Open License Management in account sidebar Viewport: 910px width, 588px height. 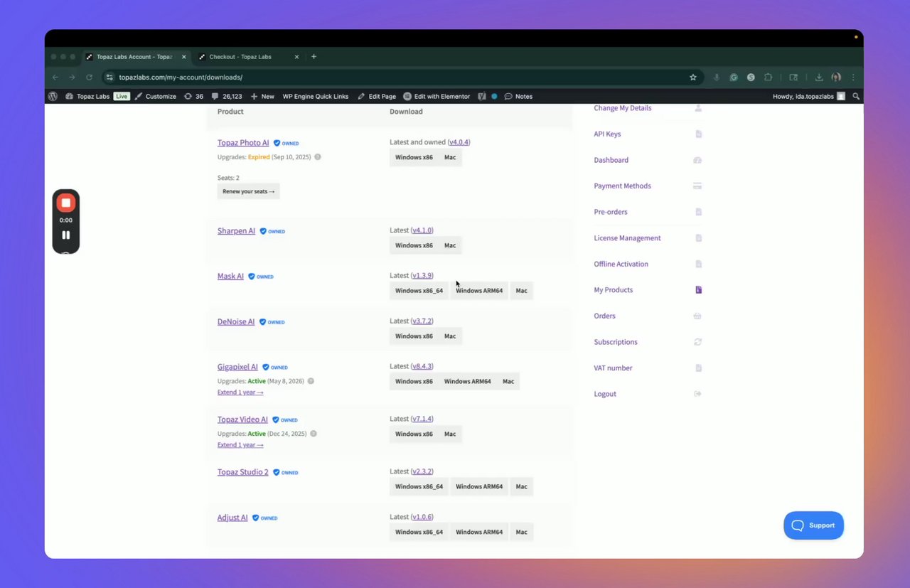coord(628,238)
